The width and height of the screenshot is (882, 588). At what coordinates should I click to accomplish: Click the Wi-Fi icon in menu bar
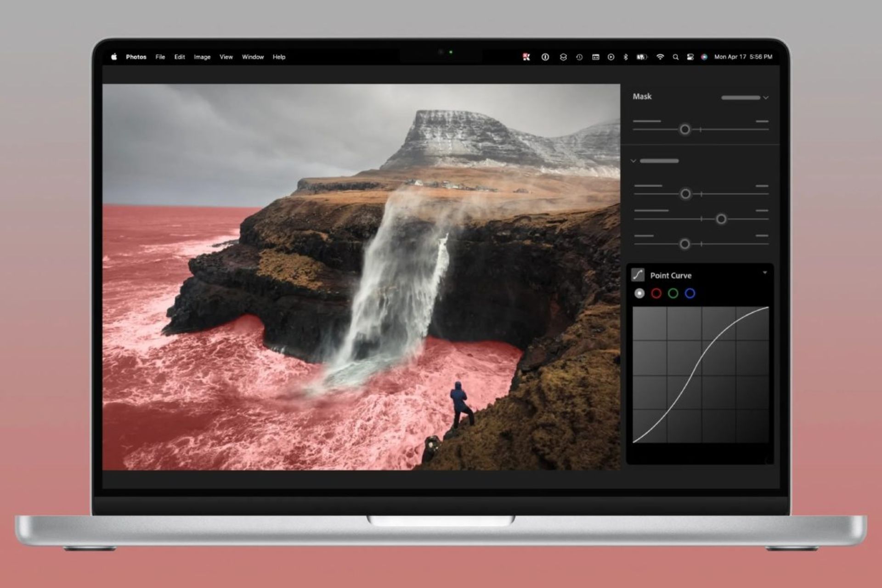[x=658, y=57]
